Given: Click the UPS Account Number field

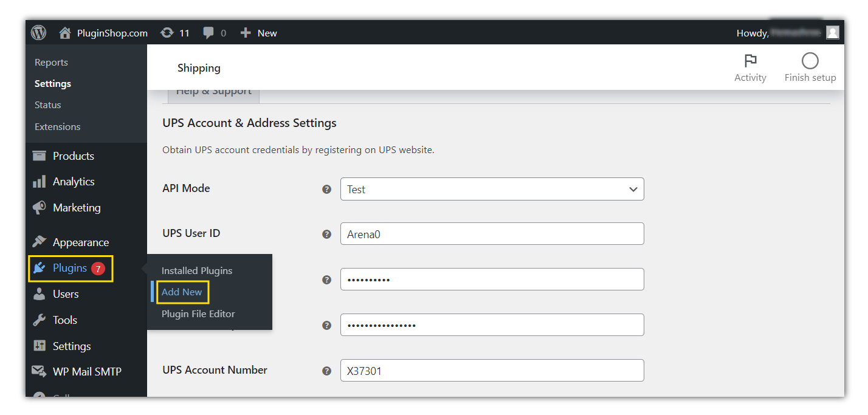Looking at the screenshot, I should 492,370.
